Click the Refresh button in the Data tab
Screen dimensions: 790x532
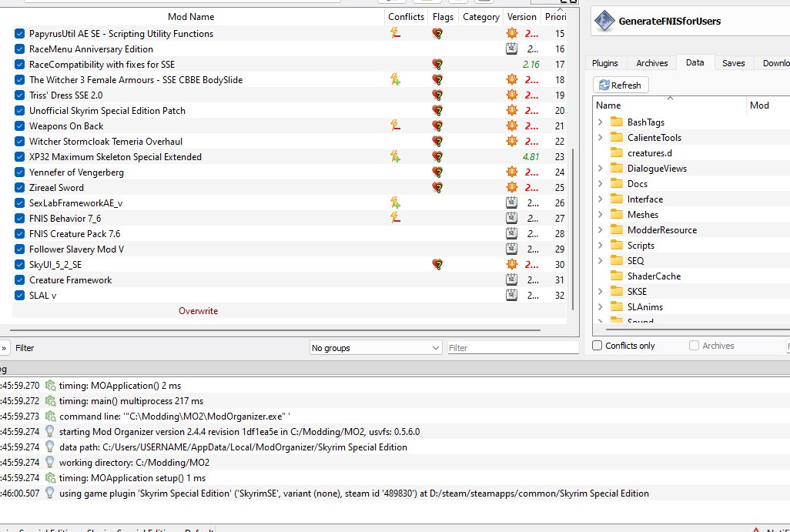620,85
